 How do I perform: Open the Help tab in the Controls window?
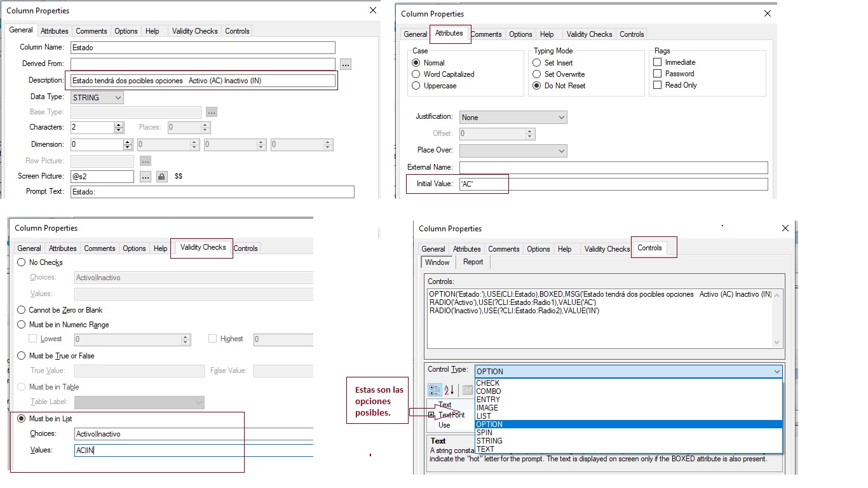point(564,249)
